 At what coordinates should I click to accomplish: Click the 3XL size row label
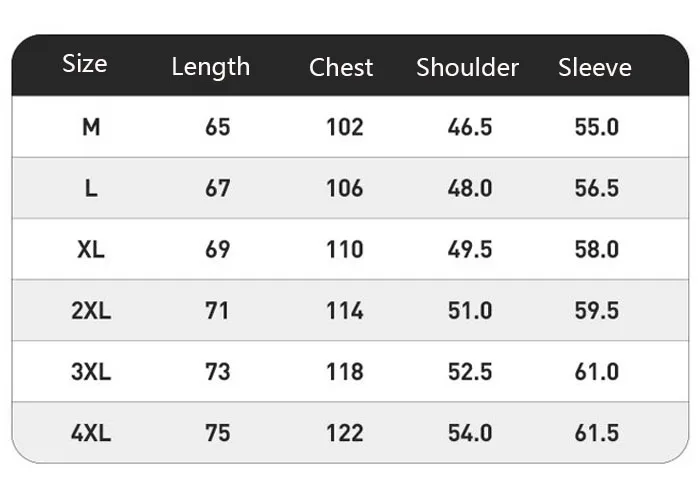pyautogui.click(x=91, y=372)
